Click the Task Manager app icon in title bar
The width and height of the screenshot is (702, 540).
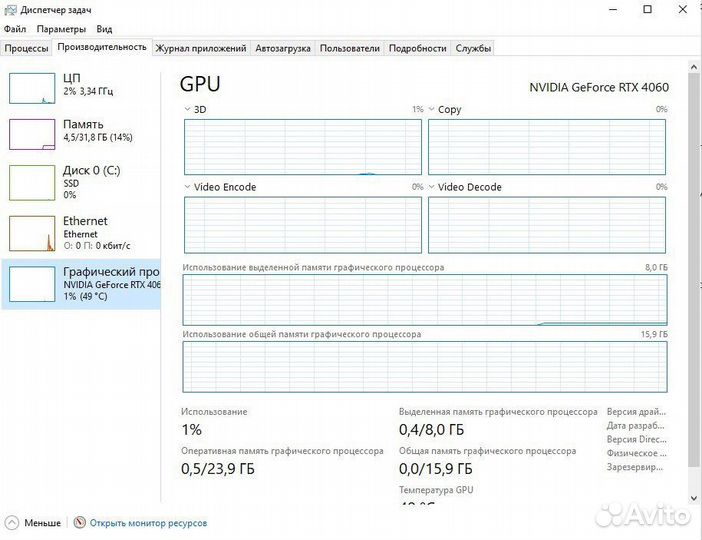[10, 9]
